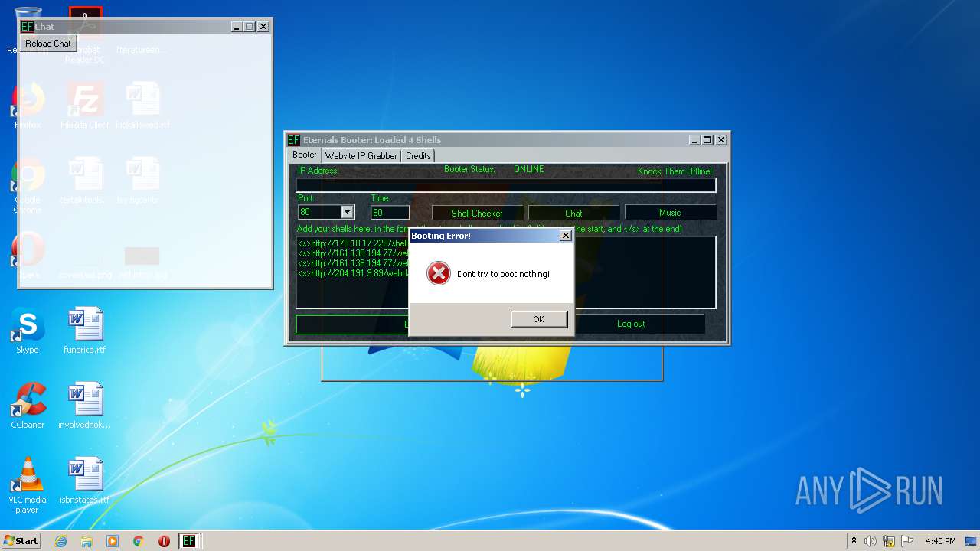Open Action Center flag icon
The width and height of the screenshot is (980, 551).
tap(907, 541)
